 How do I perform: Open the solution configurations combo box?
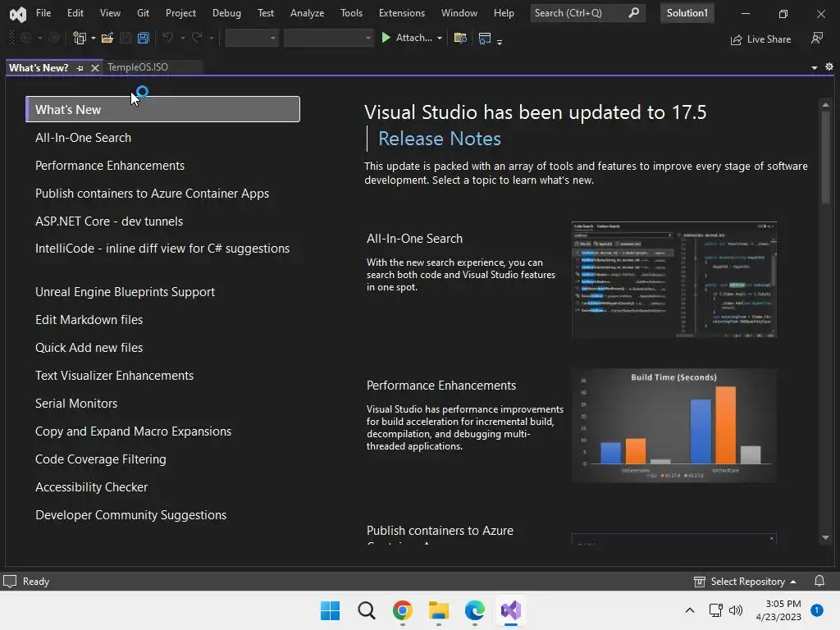coord(252,38)
